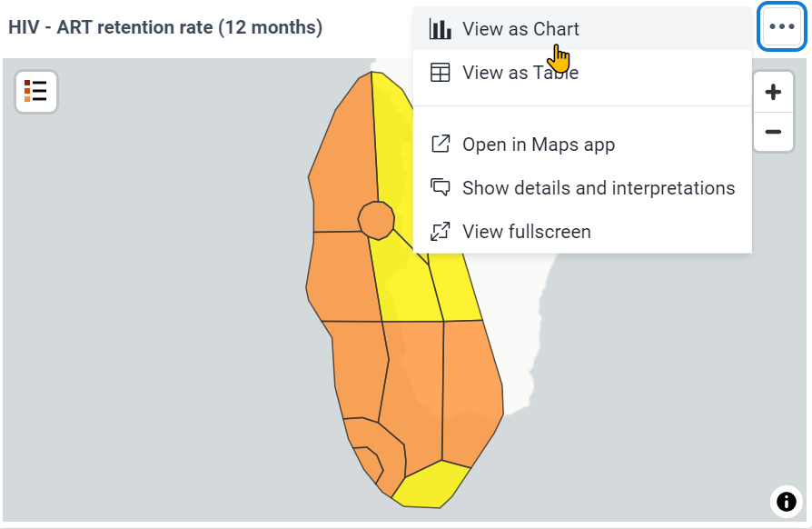Click the speech bubble interpretations icon
This screenshot has height=529, width=812.
(441, 187)
